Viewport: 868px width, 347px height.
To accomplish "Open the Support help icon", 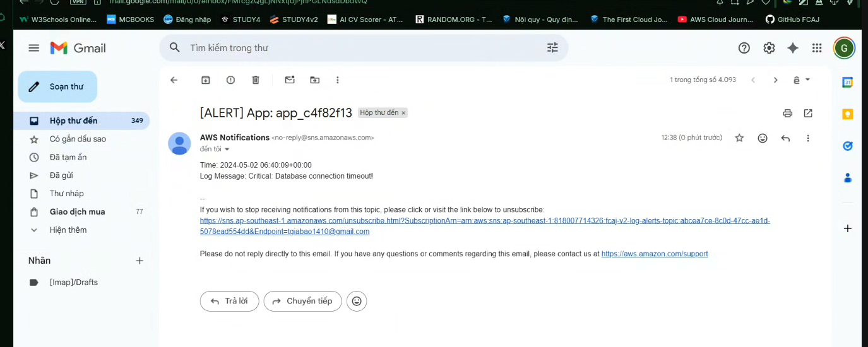I will click(x=744, y=48).
